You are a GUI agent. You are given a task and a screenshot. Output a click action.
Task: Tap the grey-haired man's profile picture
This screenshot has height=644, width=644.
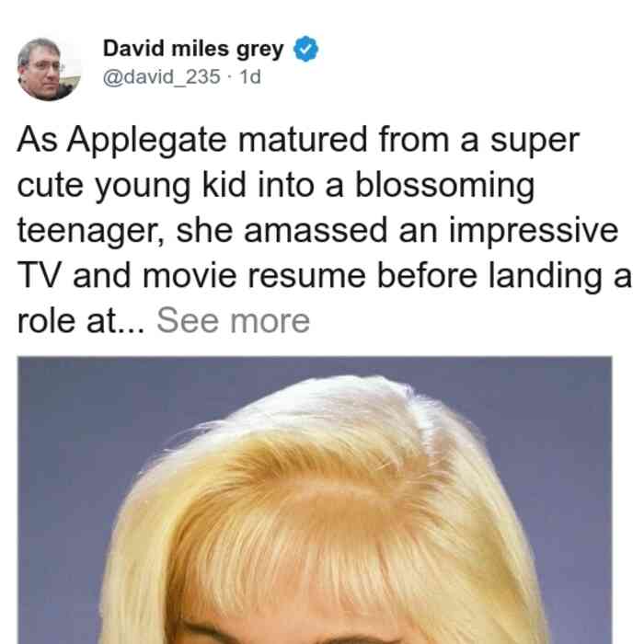[49, 69]
